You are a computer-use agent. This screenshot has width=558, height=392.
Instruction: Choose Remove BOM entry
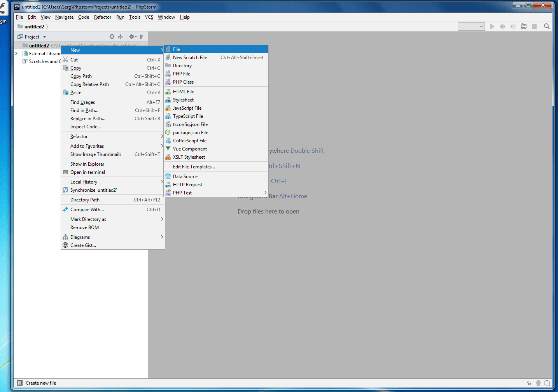pyautogui.click(x=113, y=227)
